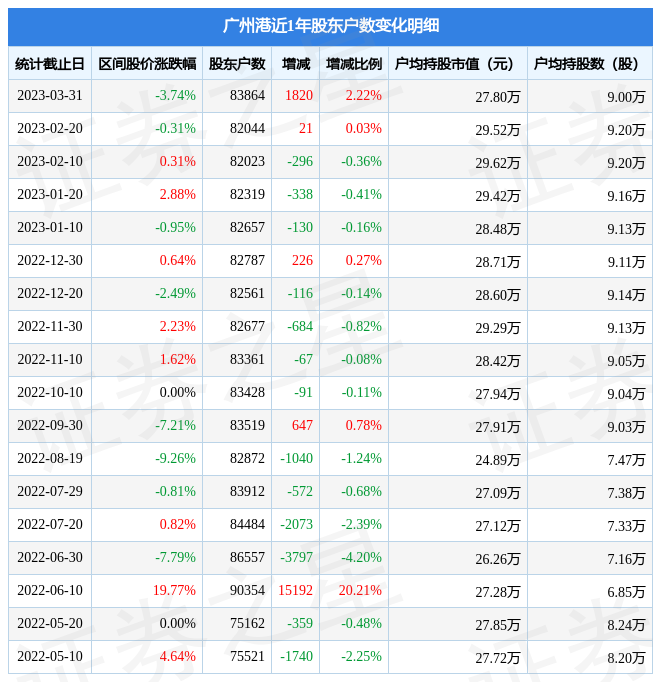Screen dimensions: 653x682
Task: Click the date cell 2022-12-20
Action: [50, 293]
